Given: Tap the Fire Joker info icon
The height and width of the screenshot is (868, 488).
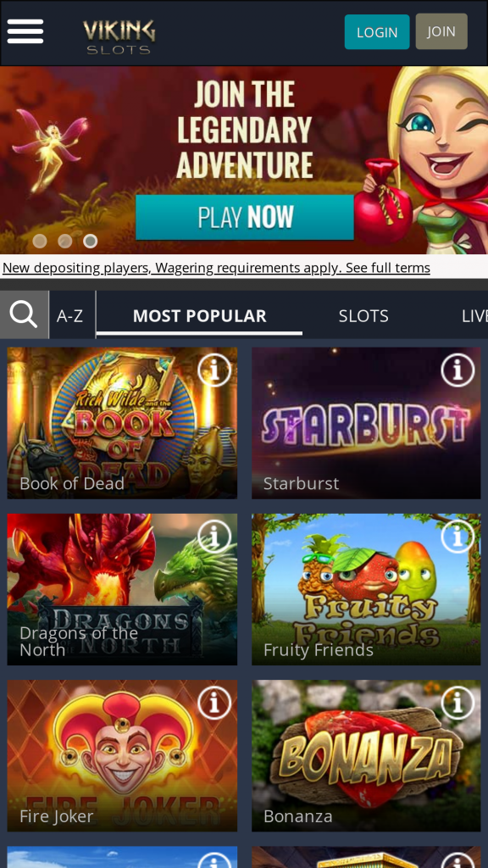Looking at the screenshot, I should coord(214,703).
